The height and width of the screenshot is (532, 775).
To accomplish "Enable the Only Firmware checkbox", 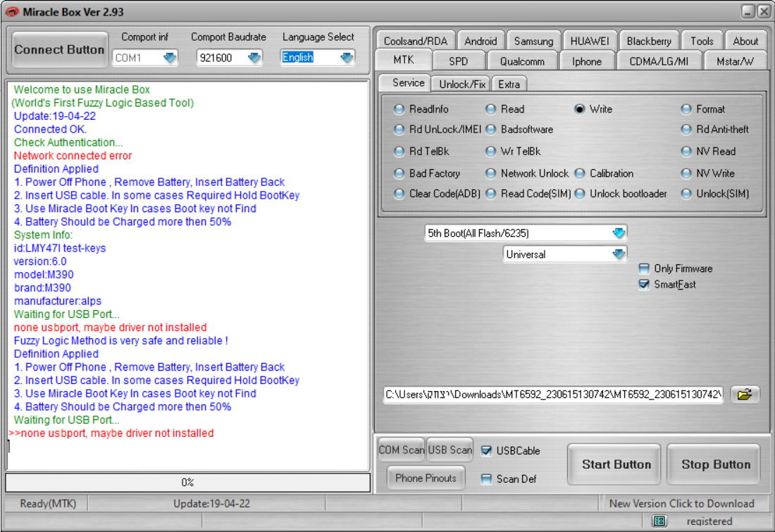I will [x=643, y=268].
